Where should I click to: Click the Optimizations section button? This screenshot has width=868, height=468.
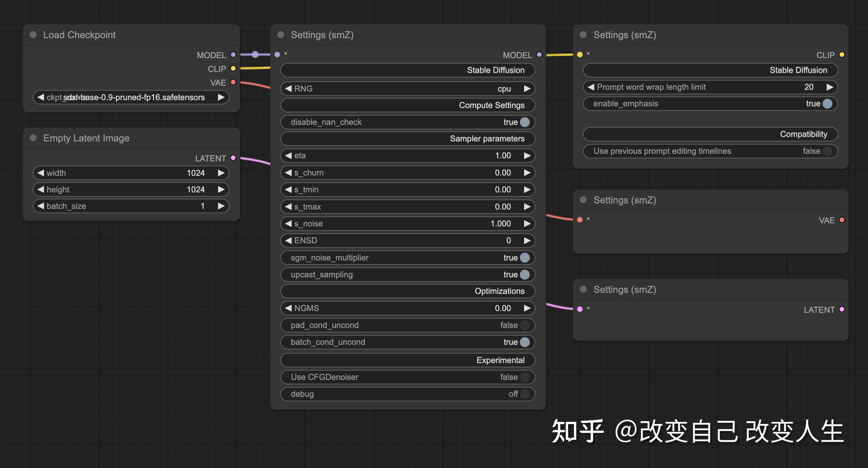pyautogui.click(x=408, y=291)
